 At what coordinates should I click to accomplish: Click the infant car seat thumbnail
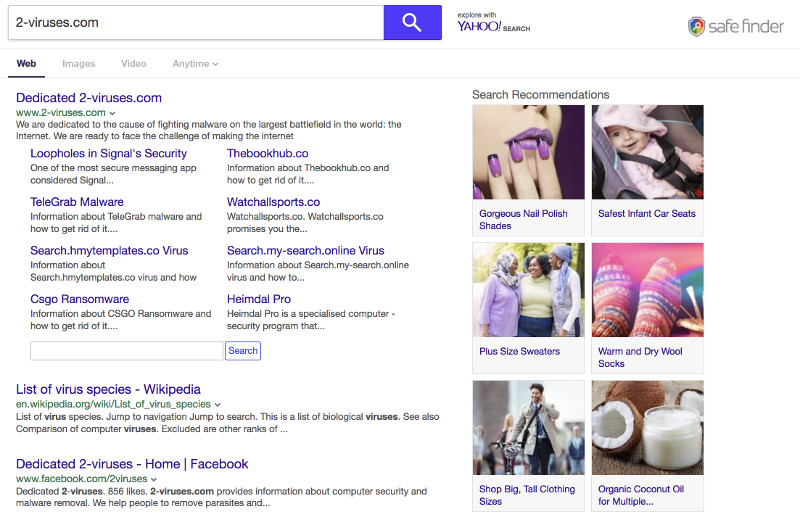pyautogui.click(x=647, y=152)
